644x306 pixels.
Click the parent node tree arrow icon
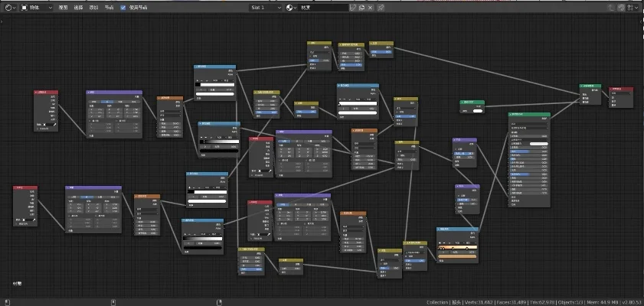tap(610, 8)
